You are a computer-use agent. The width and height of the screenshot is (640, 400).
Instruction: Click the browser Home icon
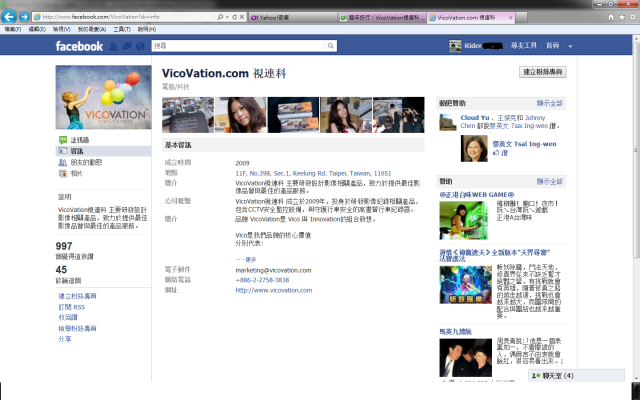click(x=611, y=17)
